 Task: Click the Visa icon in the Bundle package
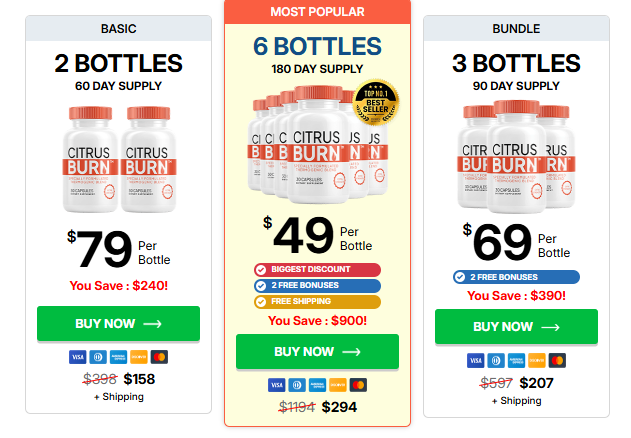pyautogui.click(x=476, y=360)
